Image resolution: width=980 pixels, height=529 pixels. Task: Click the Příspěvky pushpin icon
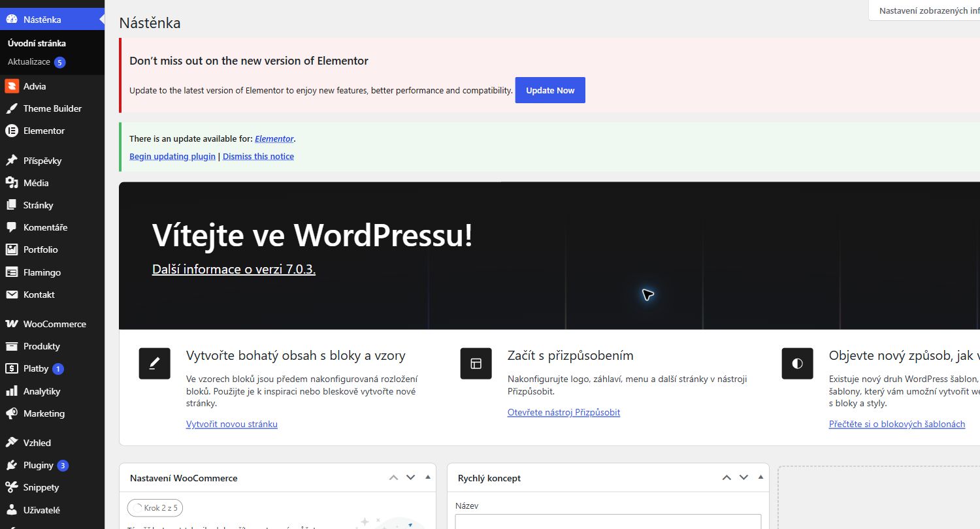tap(12, 161)
